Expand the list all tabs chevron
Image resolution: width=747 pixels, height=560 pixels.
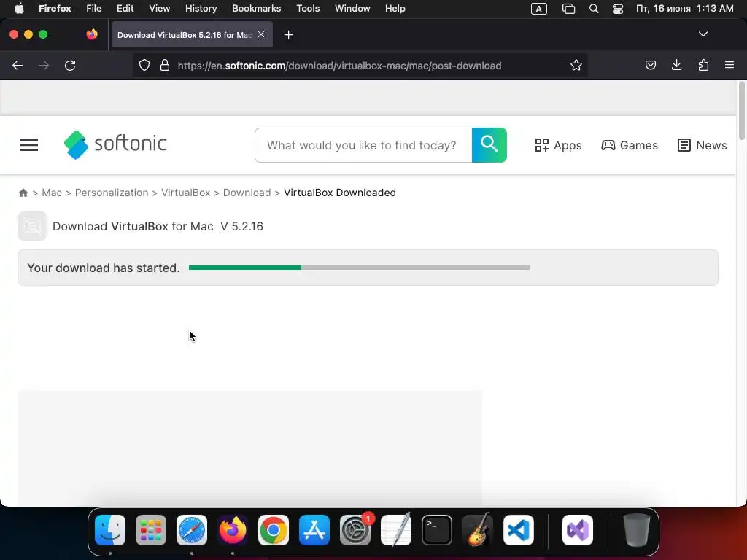click(x=703, y=34)
